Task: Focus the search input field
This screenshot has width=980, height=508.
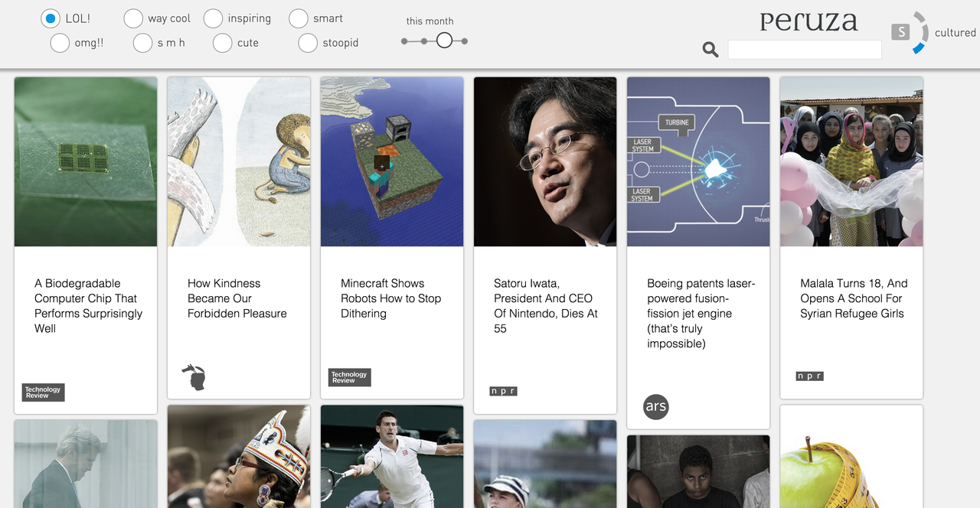Action: tap(805, 50)
